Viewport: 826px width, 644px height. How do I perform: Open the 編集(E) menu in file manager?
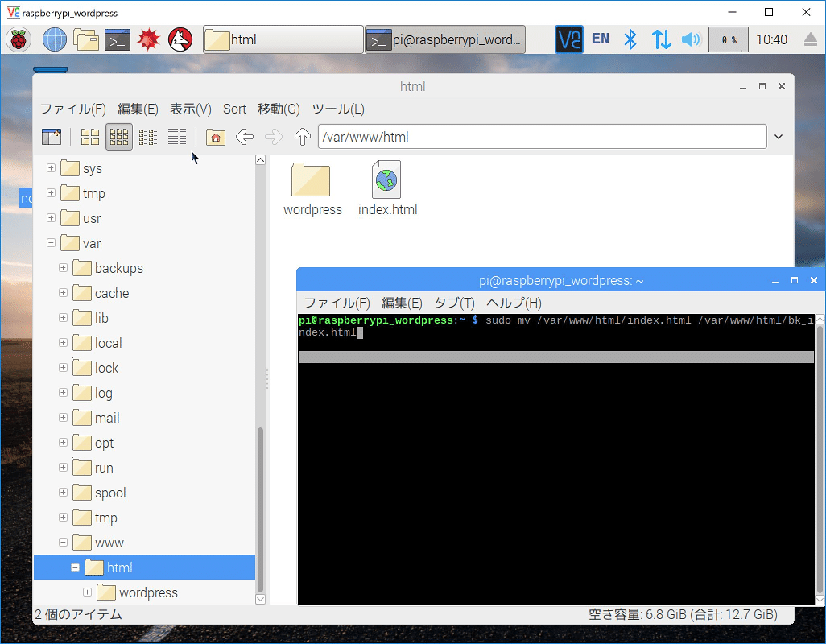[x=138, y=109]
